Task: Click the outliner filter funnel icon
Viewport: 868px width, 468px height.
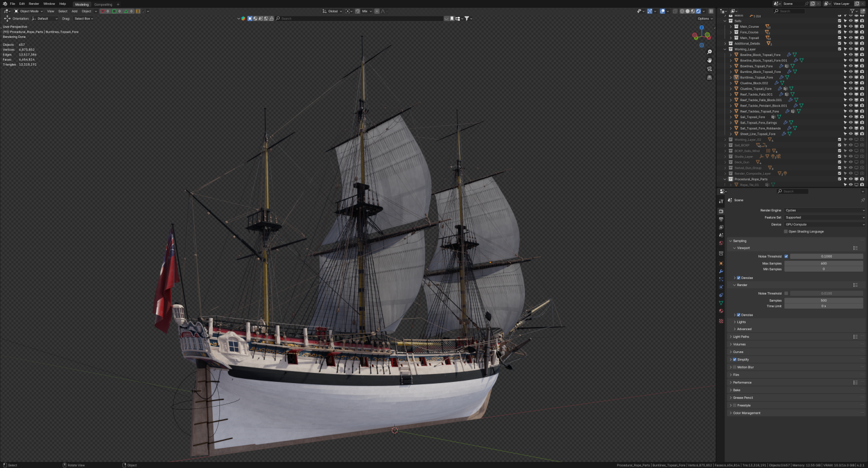Action: (x=853, y=11)
